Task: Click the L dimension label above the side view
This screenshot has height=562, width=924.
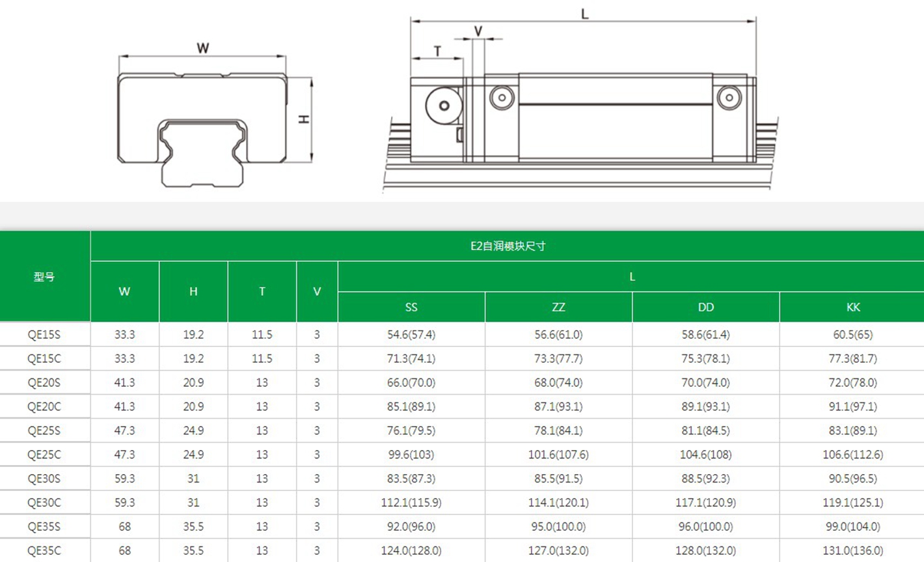Action: coord(584,14)
